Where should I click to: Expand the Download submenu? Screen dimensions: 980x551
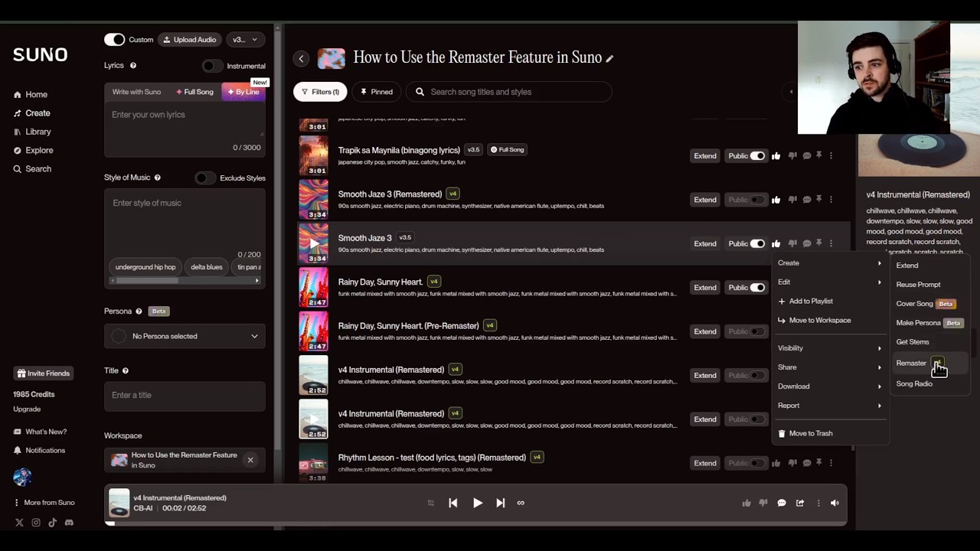(x=831, y=386)
